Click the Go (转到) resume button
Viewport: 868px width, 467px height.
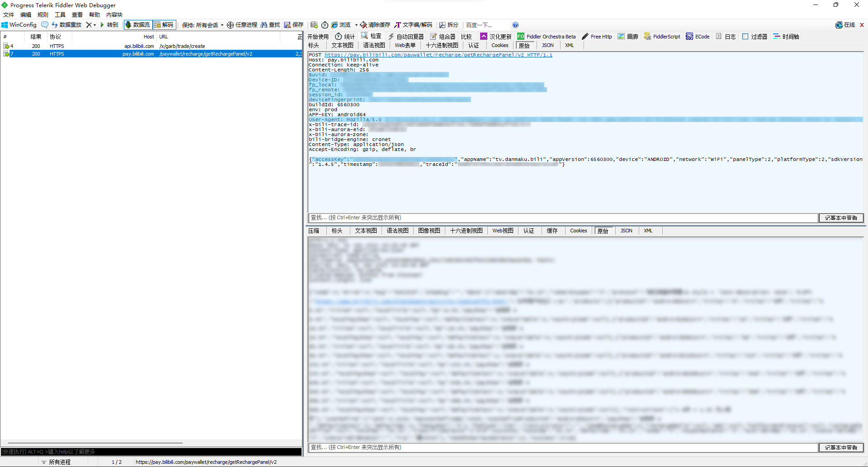point(109,25)
